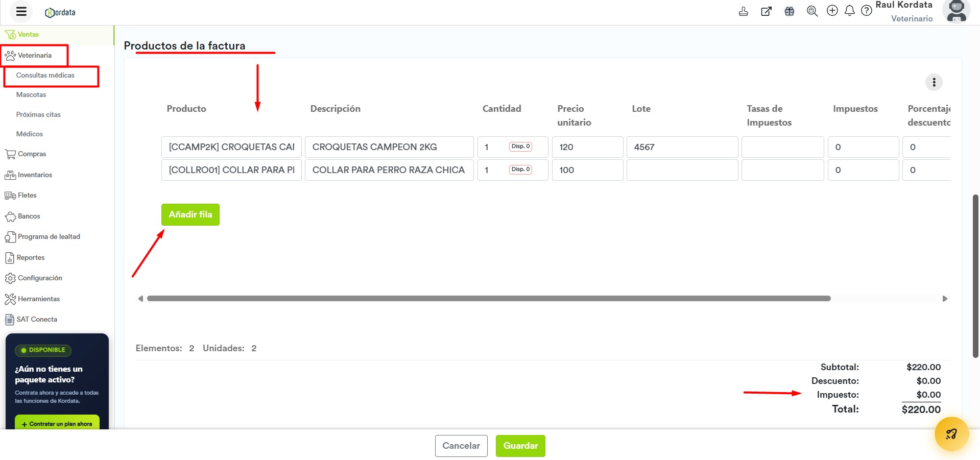Click the plus circle quick-add icon

tap(832, 11)
